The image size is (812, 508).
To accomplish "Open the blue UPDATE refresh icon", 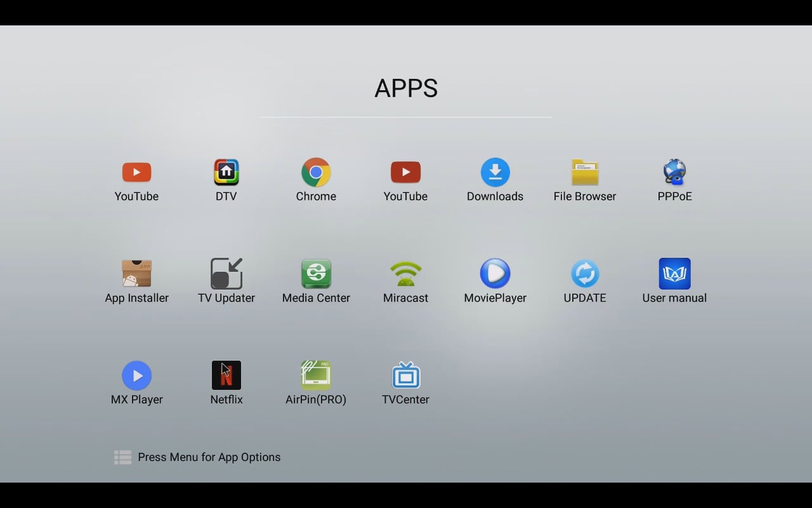I will (x=585, y=274).
